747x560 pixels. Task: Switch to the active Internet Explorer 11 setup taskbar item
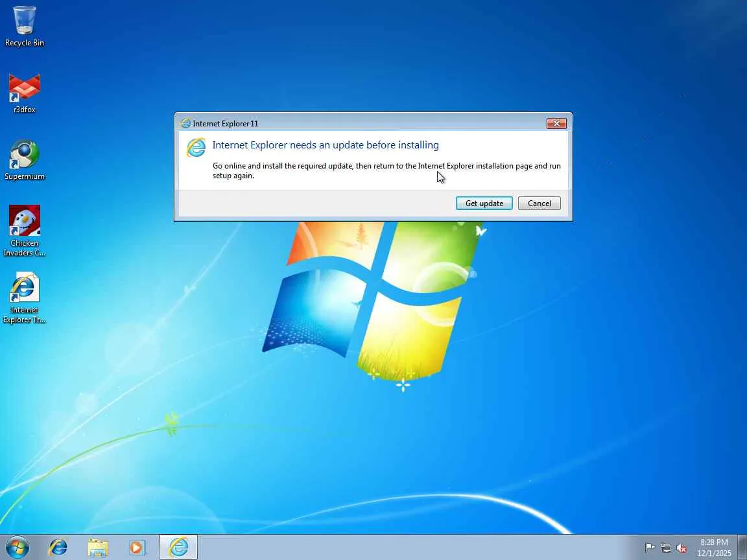point(178,547)
